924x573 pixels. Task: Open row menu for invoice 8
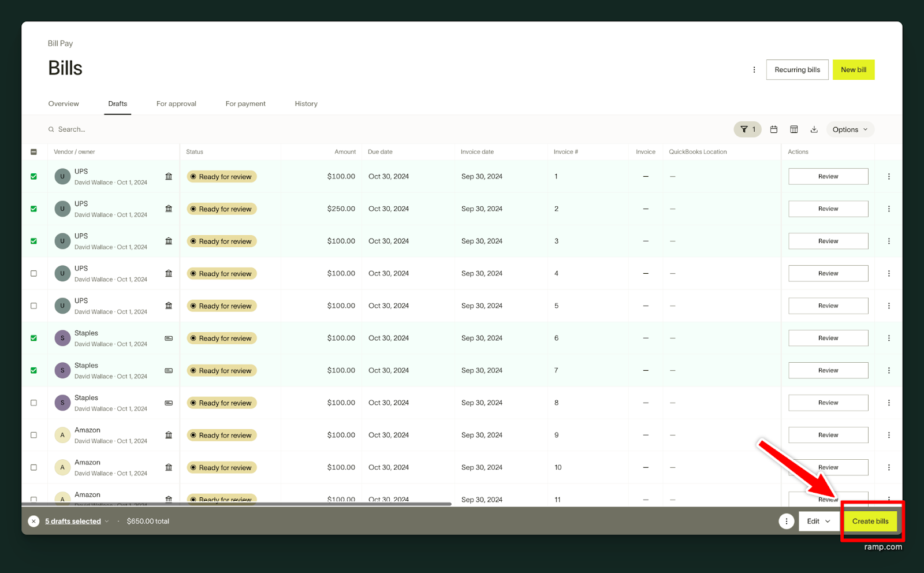click(889, 403)
